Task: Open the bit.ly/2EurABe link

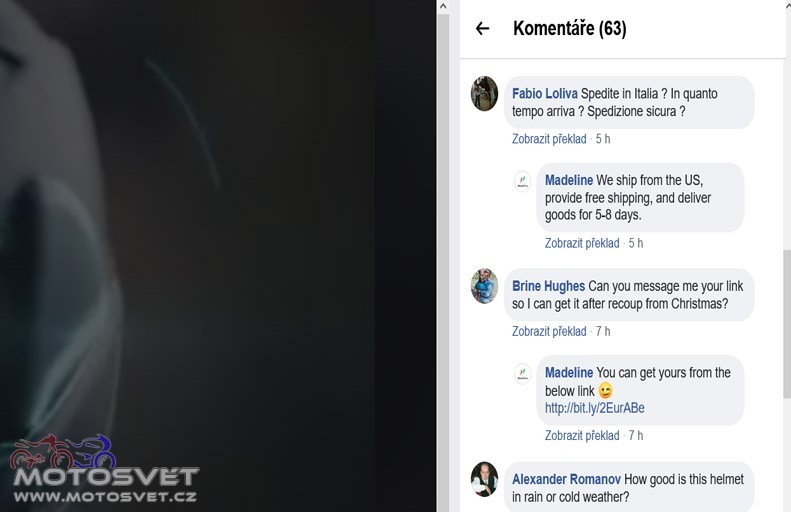Action: tap(594, 408)
